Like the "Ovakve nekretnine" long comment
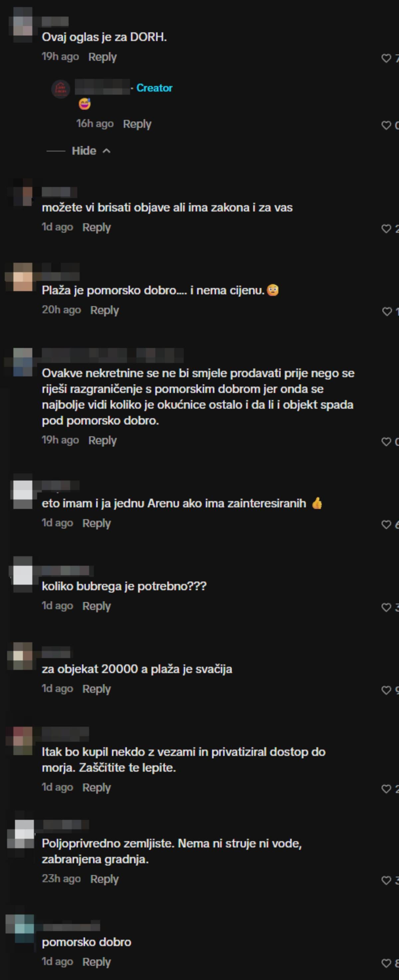399x980 pixels. (x=386, y=442)
